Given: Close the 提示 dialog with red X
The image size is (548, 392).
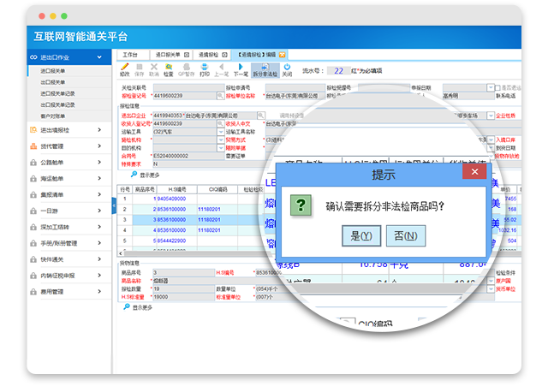Looking at the screenshot, I should (474, 171).
